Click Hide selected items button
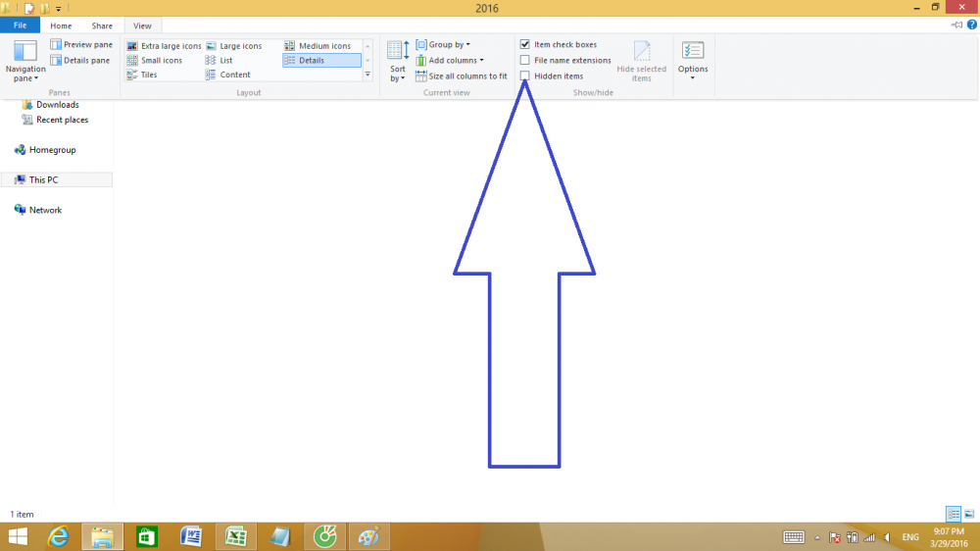 pos(641,62)
